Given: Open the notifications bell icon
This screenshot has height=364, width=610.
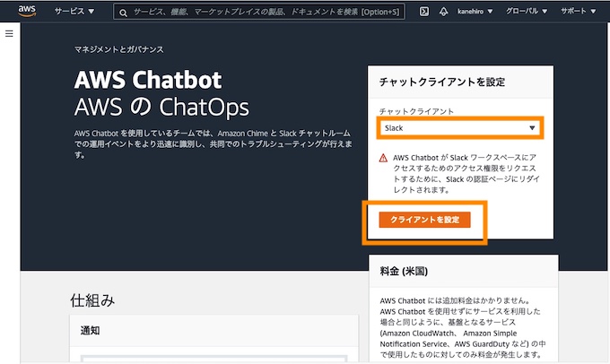Looking at the screenshot, I should click(443, 12).
